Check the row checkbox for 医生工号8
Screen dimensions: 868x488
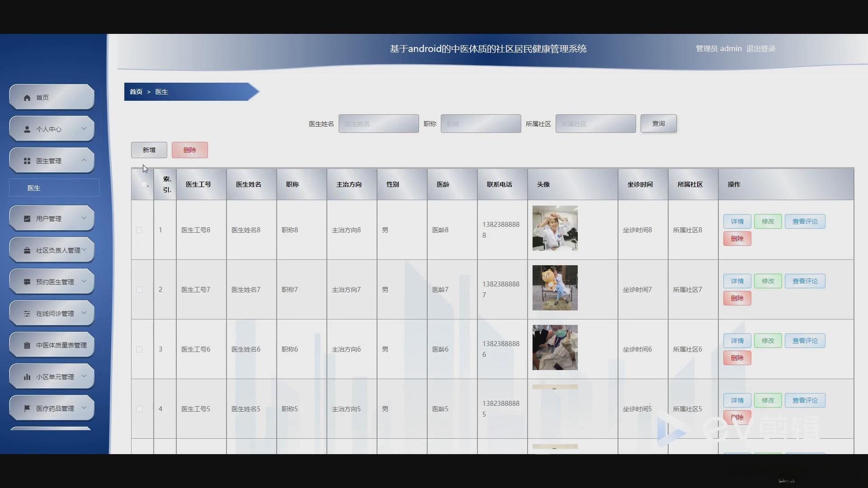(x=139, y=230)
